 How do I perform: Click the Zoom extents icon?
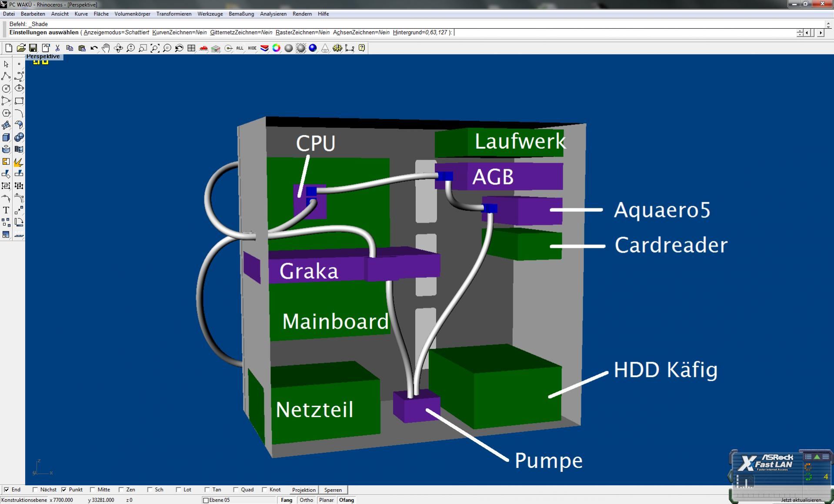pos(155,48)
